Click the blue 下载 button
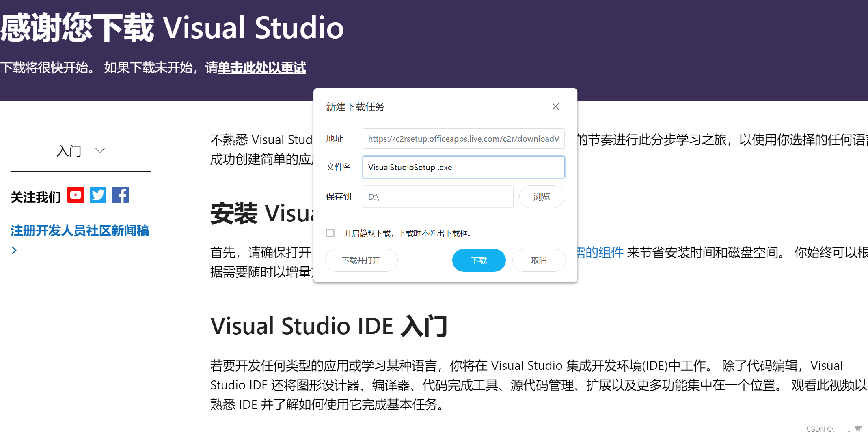868x436 pixels. [x=479, y=260]
